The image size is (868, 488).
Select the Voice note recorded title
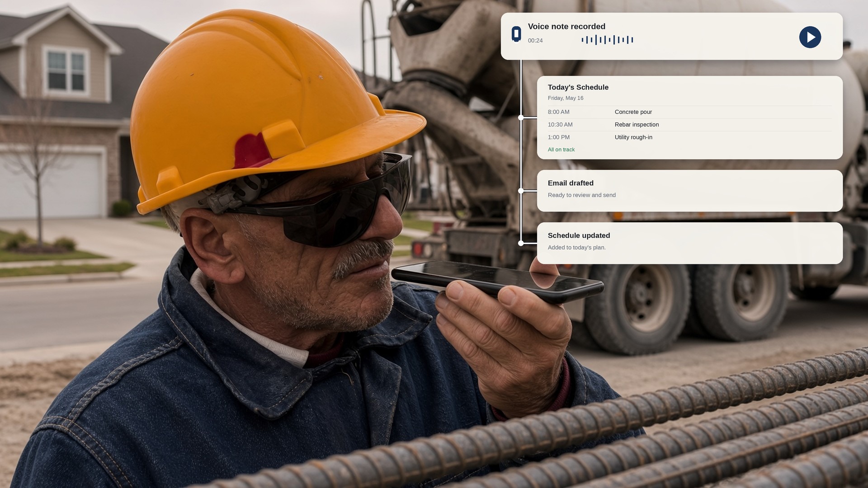566,26
